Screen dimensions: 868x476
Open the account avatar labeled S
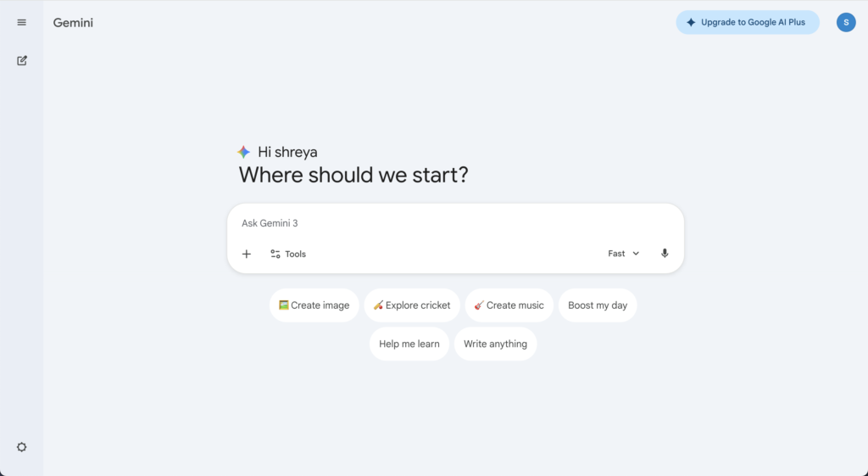click(845, 23)
